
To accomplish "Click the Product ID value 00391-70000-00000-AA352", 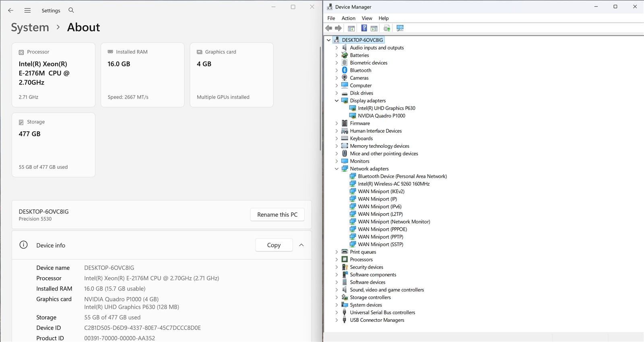I will 120,338.
